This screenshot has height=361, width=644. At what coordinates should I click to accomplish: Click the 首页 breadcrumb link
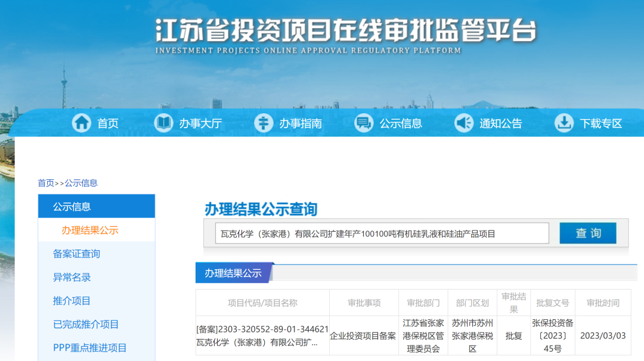pyautogui.click(x=46, y=183)
